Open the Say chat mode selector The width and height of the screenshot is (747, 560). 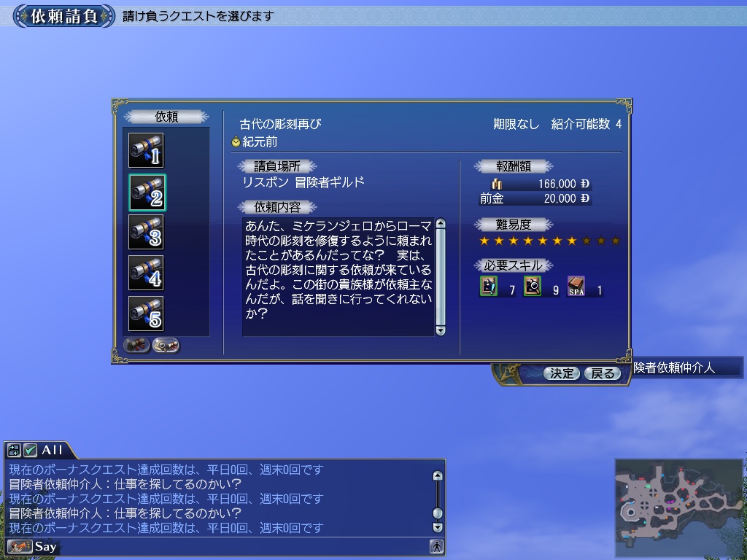[20, 546]
